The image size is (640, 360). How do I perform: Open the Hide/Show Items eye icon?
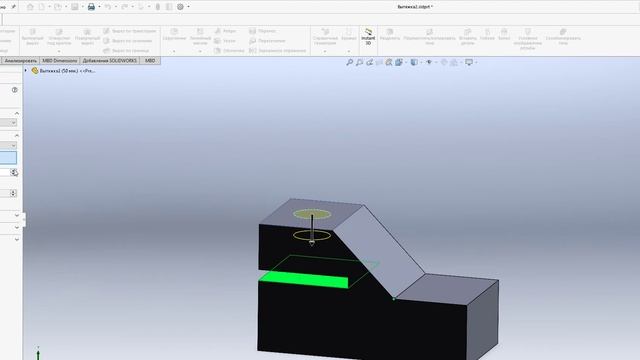click(429, 62)
